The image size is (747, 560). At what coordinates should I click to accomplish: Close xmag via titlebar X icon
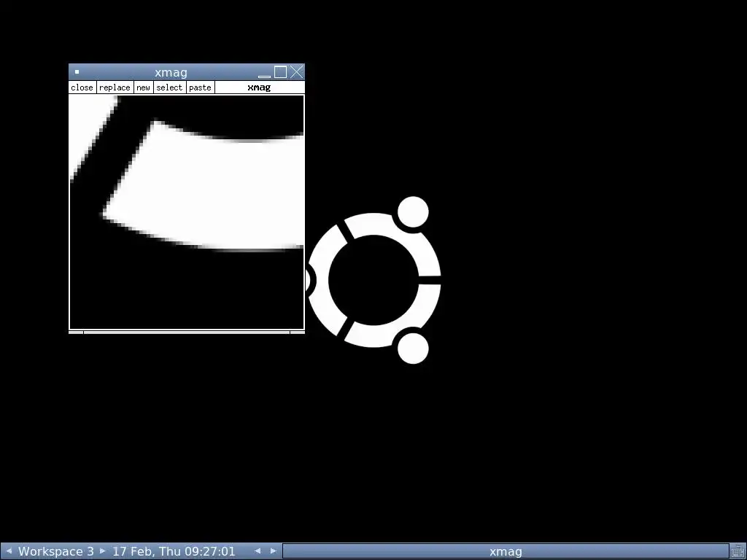[x=296, y=72]
